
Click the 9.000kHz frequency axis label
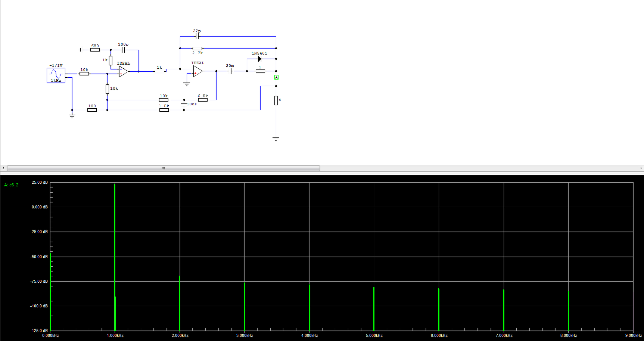pos(634,335)
